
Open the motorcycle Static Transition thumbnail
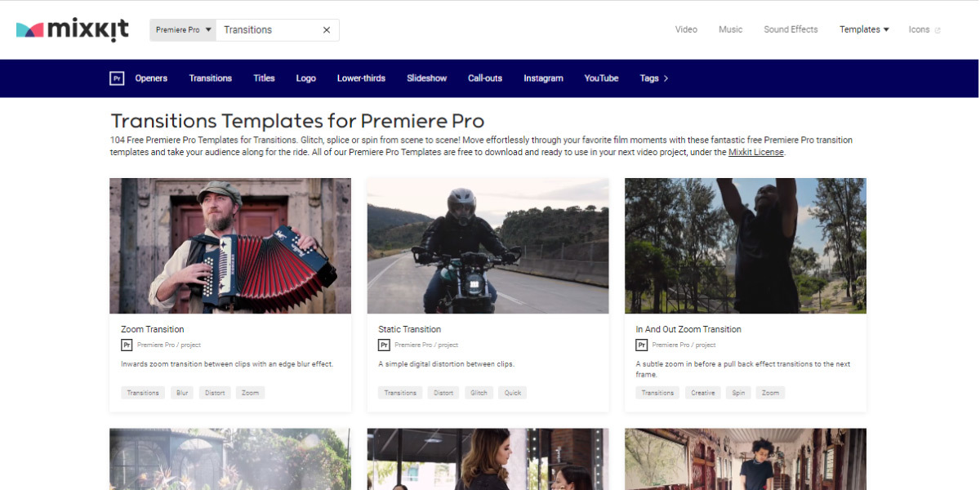[x=488, y=246]
